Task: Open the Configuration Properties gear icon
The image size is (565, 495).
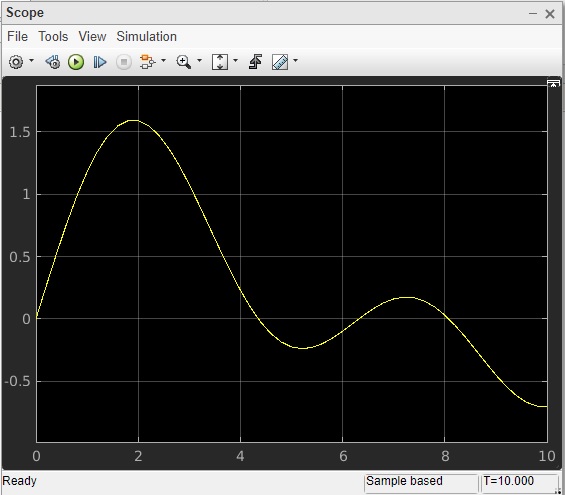Action: pos(16,62)
